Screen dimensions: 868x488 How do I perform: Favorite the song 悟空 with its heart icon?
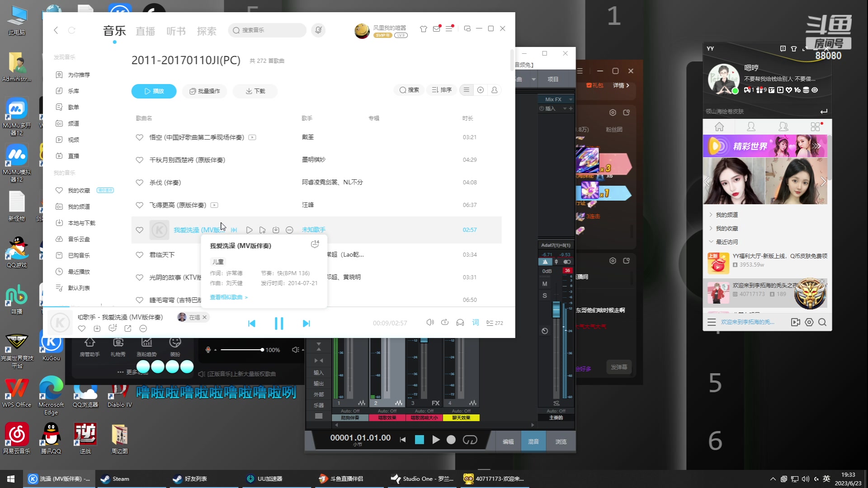click(139, 137)
